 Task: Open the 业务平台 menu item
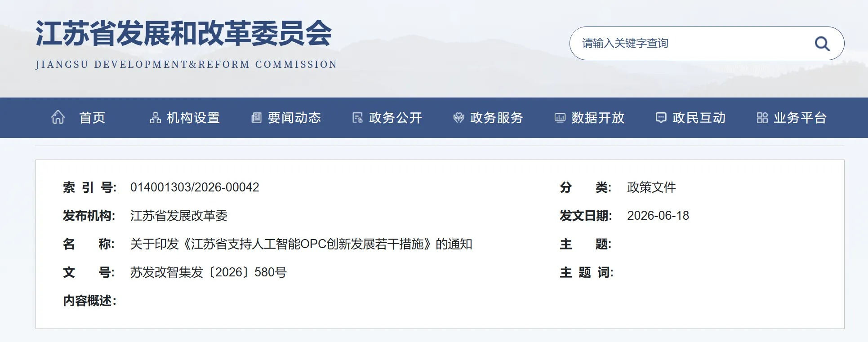coord(800,118)
